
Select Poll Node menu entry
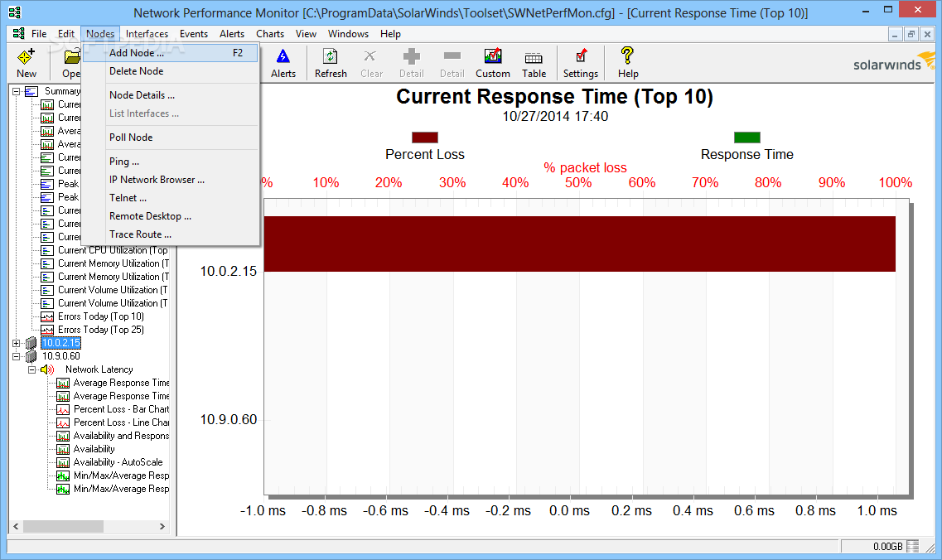click(171, 137)
